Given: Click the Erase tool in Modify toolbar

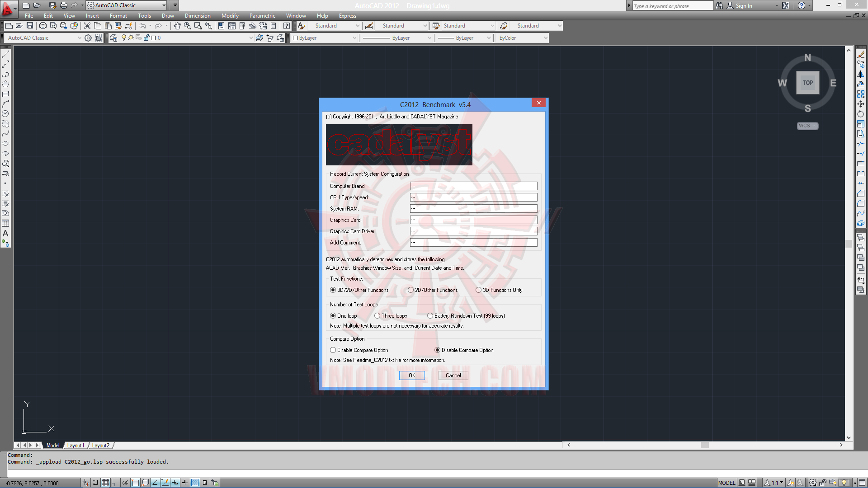Looking at the screenshot, I should [x=861, y=54].
